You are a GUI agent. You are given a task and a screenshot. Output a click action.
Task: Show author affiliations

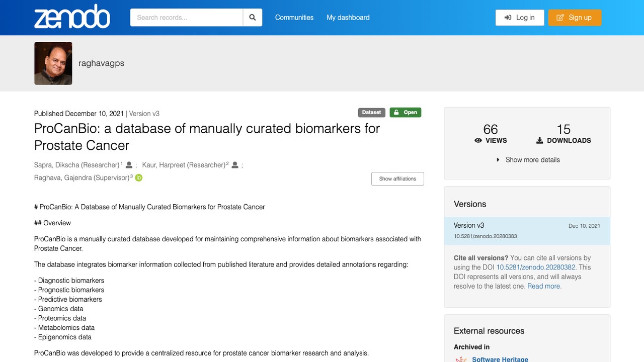[x=397, y=178]
